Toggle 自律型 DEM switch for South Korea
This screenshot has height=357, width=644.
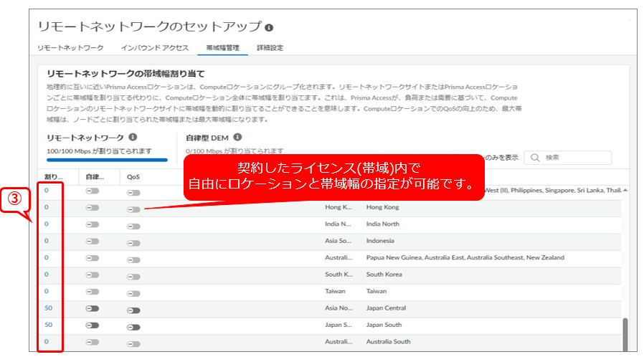(x=93, y=275)
